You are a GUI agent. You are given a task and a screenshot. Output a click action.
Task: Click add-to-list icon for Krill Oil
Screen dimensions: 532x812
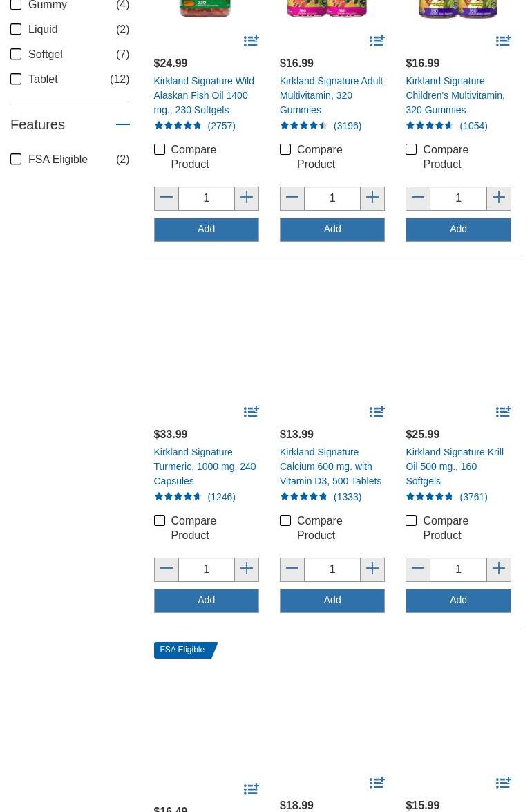click(x=504, y=413)
